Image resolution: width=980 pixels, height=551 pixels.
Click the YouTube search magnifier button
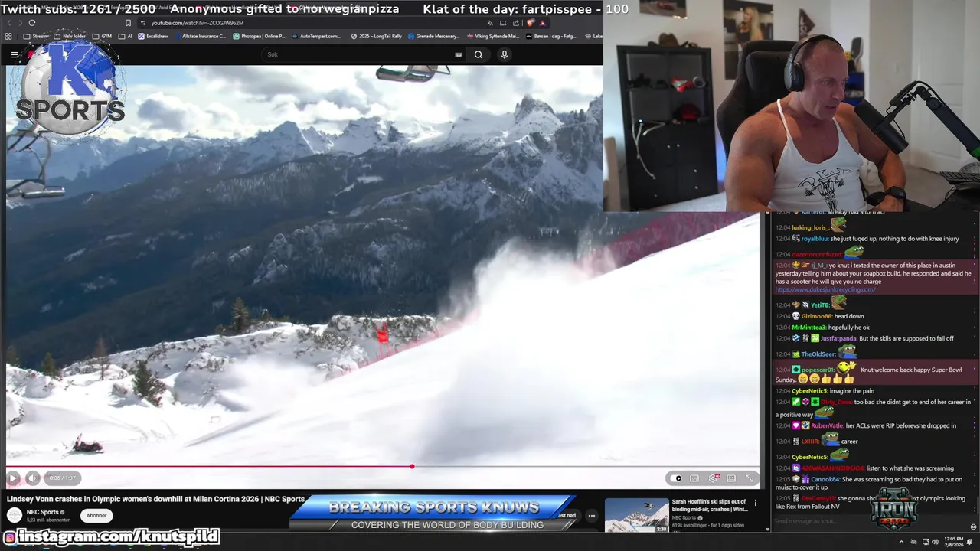point(479,54)
